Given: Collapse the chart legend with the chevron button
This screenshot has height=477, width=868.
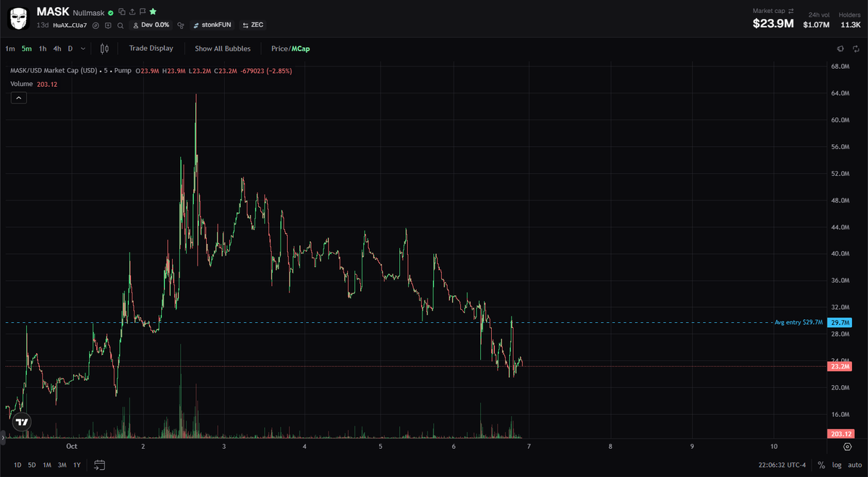Looking at the screenshot, I should 19,98.
